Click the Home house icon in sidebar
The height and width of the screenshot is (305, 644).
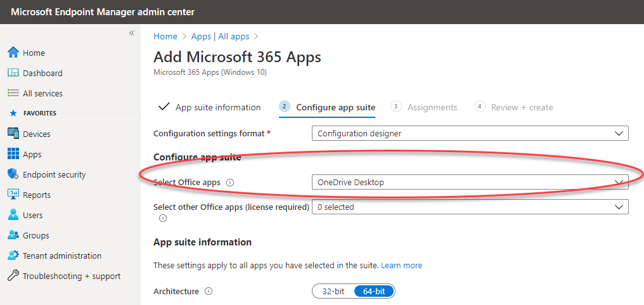[x=13, y=53]
